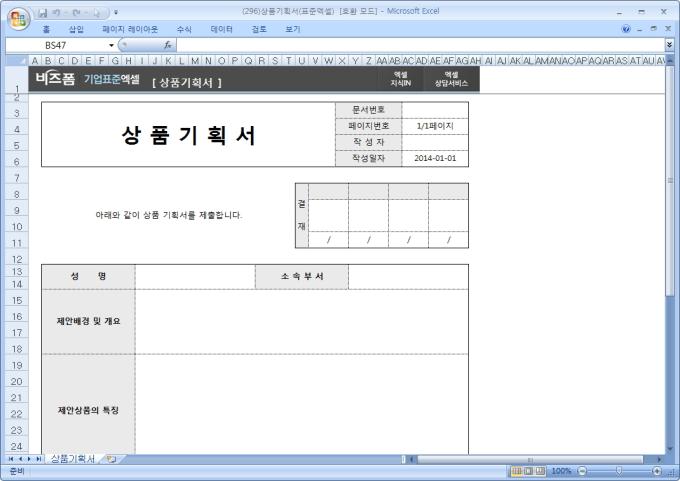Click the 아래와 같이 상품 기획서를 제출합니다 text
Image resolution: width=680 pixels, height=481 pixels.
coord(169,215)
